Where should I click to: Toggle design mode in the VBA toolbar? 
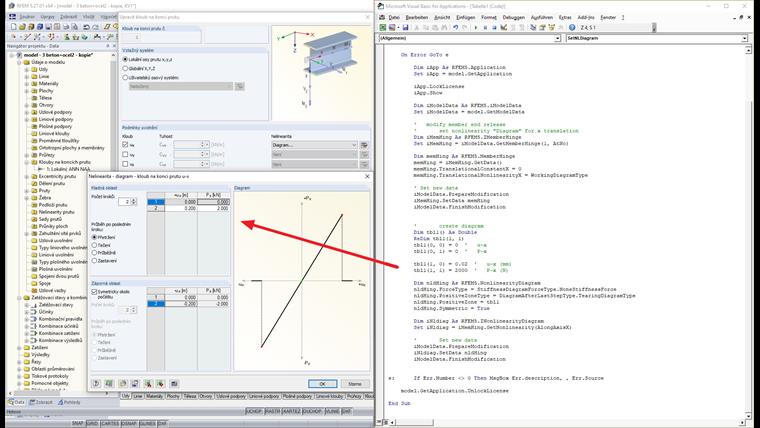tap(504, 28)
